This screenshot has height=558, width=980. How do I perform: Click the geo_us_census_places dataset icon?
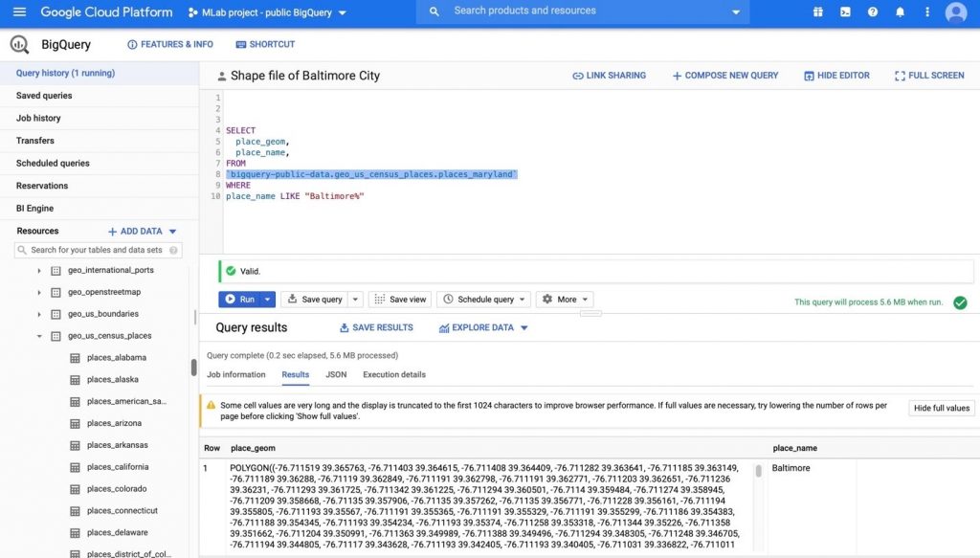click(x=56, y=336)
